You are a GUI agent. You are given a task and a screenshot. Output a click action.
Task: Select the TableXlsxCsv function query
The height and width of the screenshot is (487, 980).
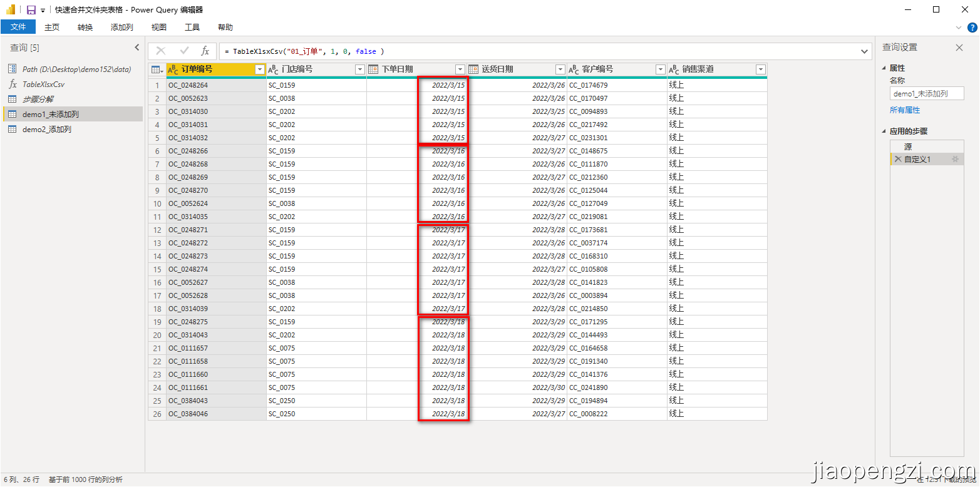point(73,84)
